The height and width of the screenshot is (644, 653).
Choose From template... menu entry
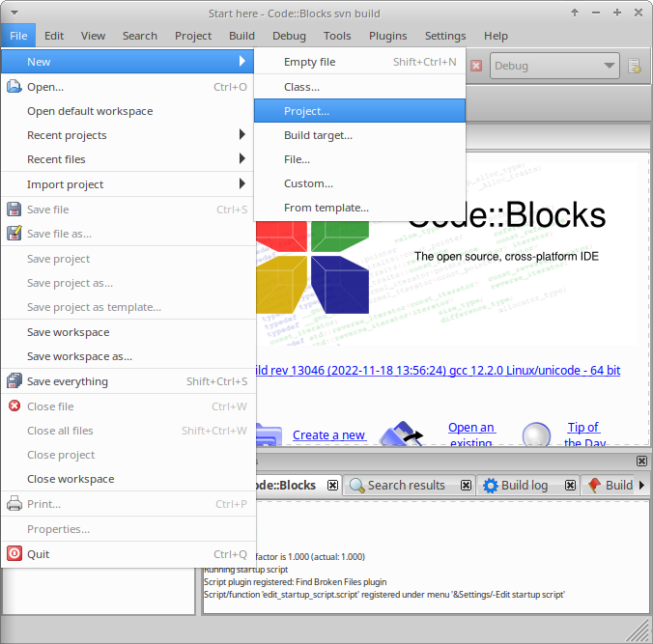coord(359,208)
